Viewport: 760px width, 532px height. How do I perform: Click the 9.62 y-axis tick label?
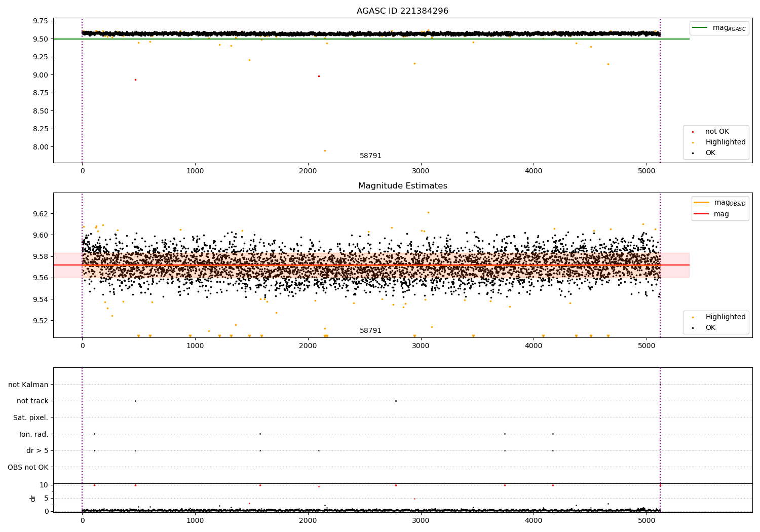tap(40, 214)
